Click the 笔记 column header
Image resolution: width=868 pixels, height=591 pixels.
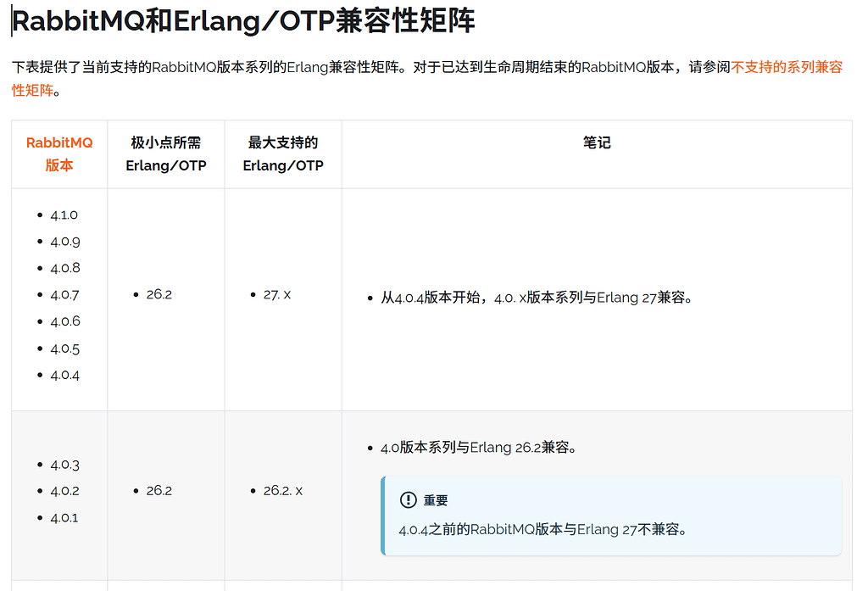point(597,143)
